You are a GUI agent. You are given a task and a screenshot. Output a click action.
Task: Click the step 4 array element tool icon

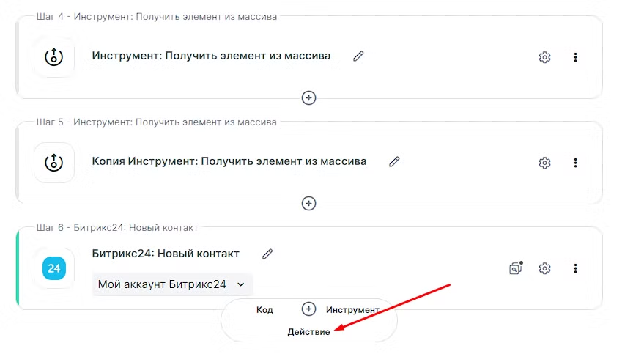(54, 57)
